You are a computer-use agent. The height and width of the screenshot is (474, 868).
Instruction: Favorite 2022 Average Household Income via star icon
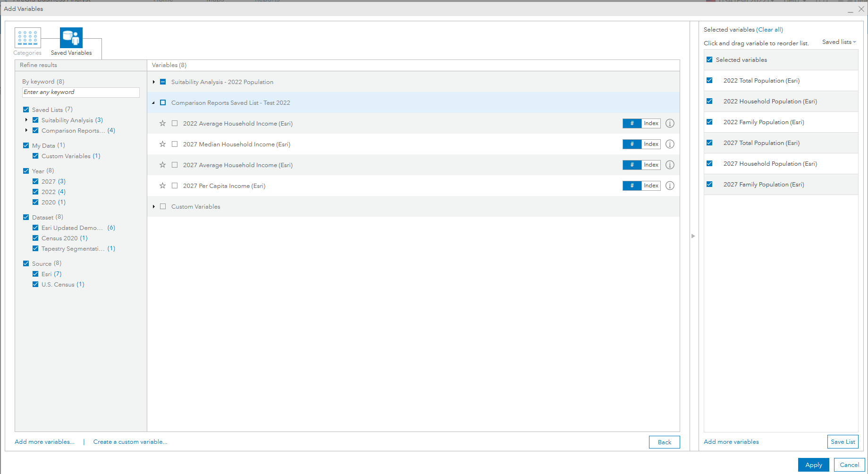162,123
